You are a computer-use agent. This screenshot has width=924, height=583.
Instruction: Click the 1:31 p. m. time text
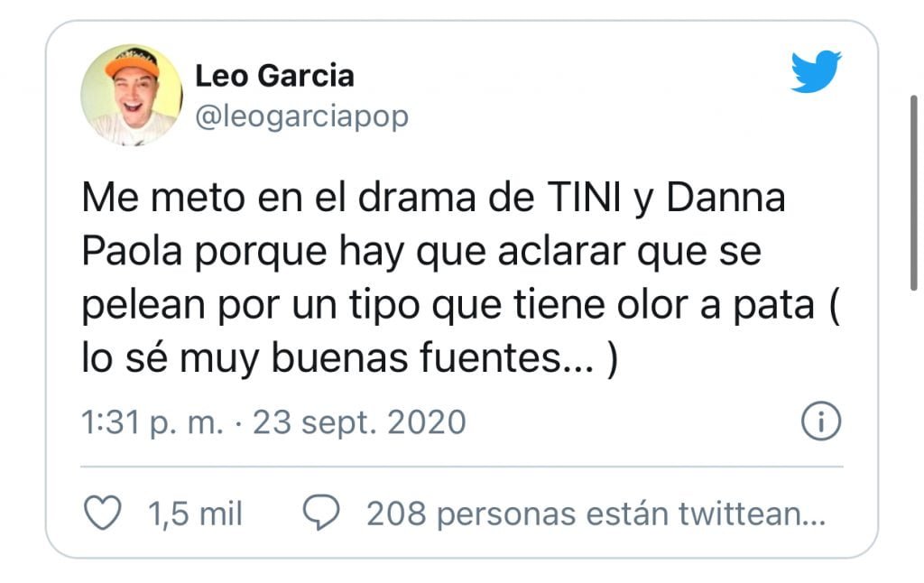coord(152,421)
